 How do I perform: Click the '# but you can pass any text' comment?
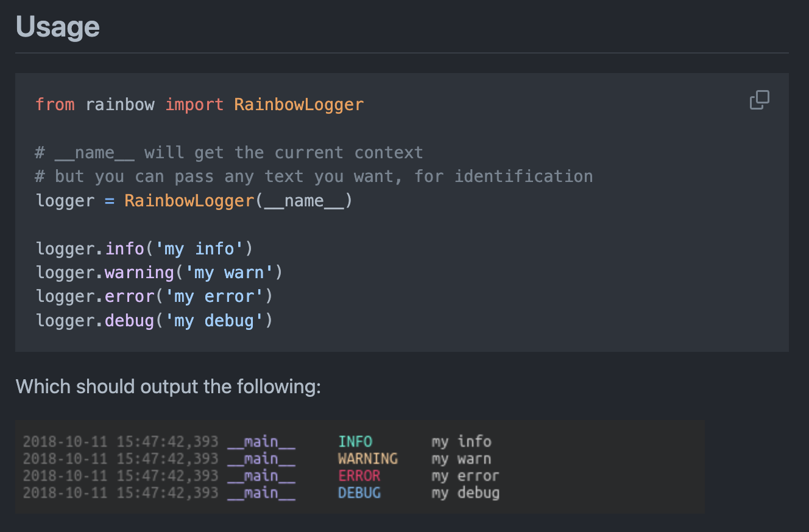click(x=314, y=177)
